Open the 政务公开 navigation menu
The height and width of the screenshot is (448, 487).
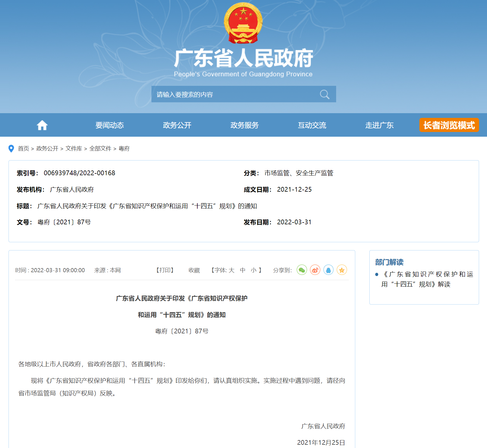tap(177, 125)
